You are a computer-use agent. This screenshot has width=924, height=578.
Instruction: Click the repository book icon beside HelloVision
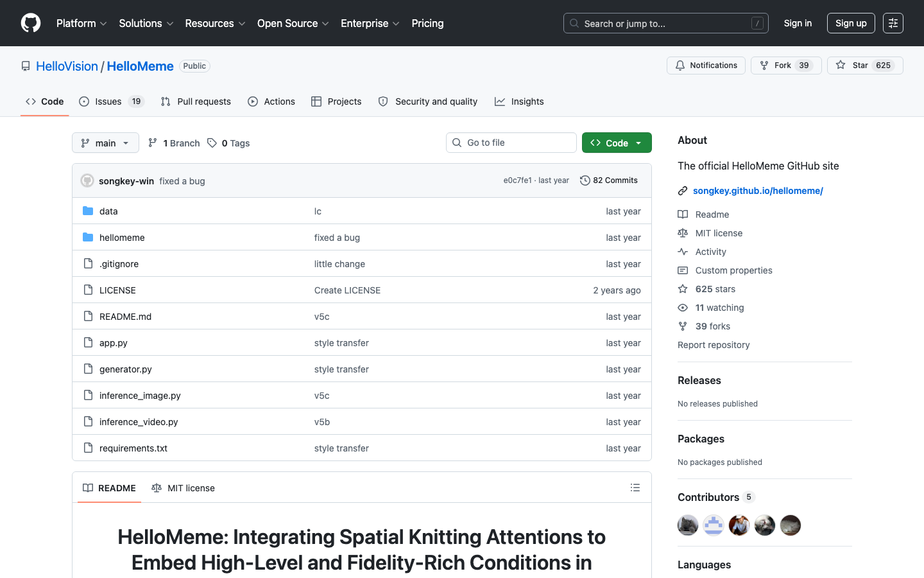pos(26,66)
